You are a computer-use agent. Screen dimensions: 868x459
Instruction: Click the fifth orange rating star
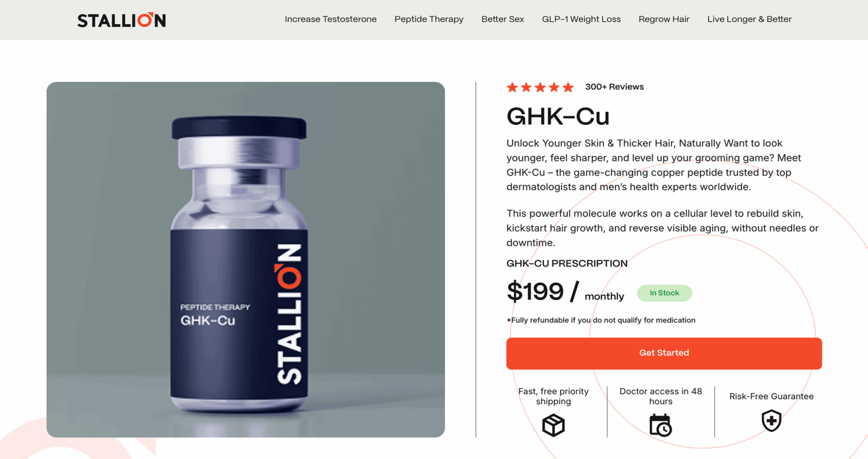tap(568, 87)
